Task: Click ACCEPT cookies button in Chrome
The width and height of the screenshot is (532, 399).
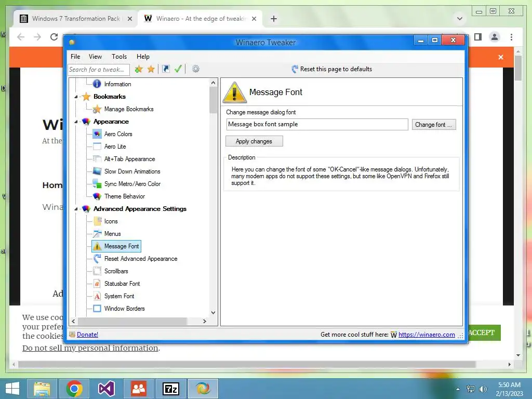Action: pos(484,333)
